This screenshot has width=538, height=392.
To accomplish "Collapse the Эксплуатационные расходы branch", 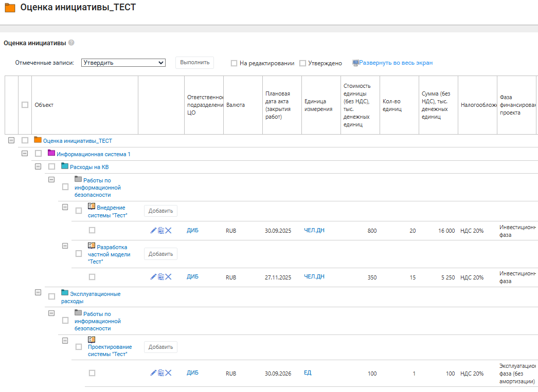I will [38, 292].
